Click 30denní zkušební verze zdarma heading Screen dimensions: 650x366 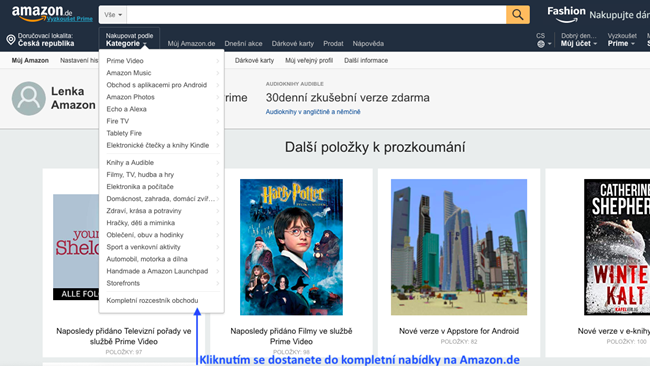(347, 98)
